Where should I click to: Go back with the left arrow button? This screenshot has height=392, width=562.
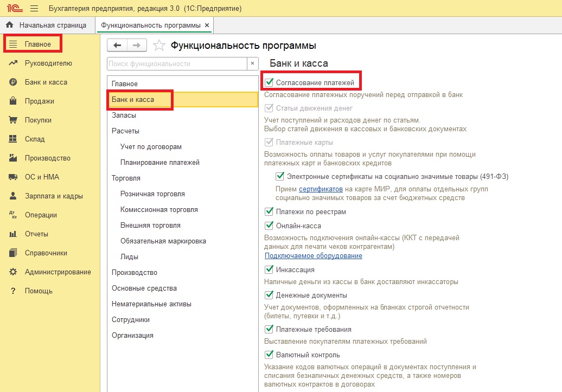pyautogui.click(x=117, y=45)
